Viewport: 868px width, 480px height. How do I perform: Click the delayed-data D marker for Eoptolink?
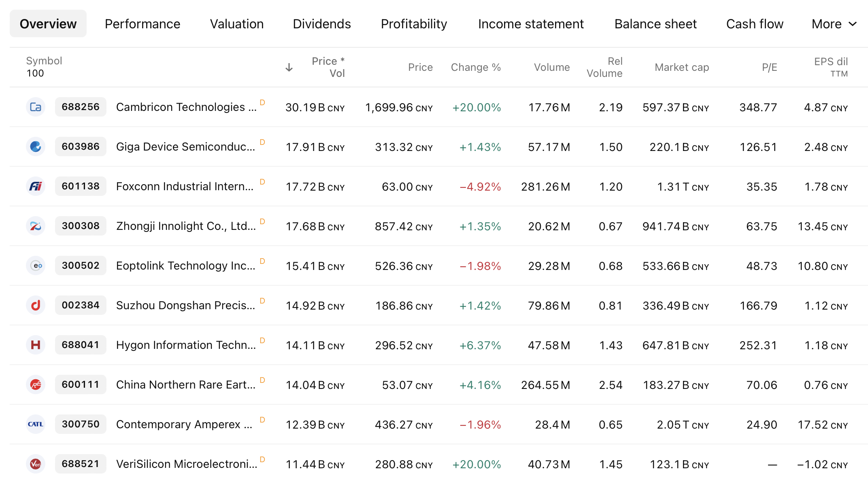pyautogui.click(x=262, y=261)
